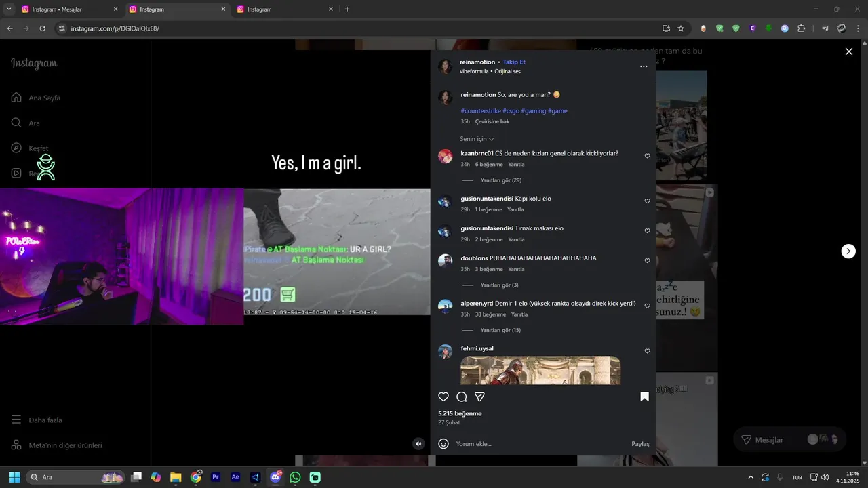This screenshot has width=868, height=488.
Task: Click the address bar URL
Action: (x=115, y=28)
